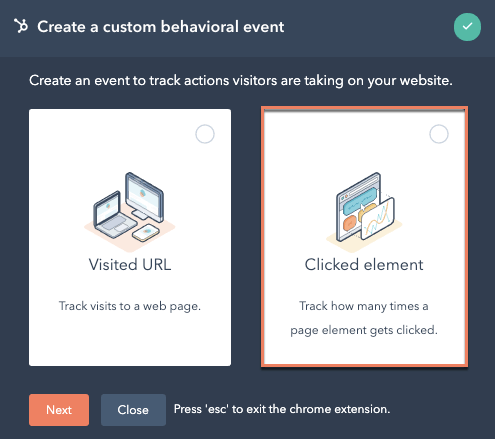Click the desktop monitor in Visited URL illustration
The width and height of the screenshot is (495, 439).
[145, 195]
